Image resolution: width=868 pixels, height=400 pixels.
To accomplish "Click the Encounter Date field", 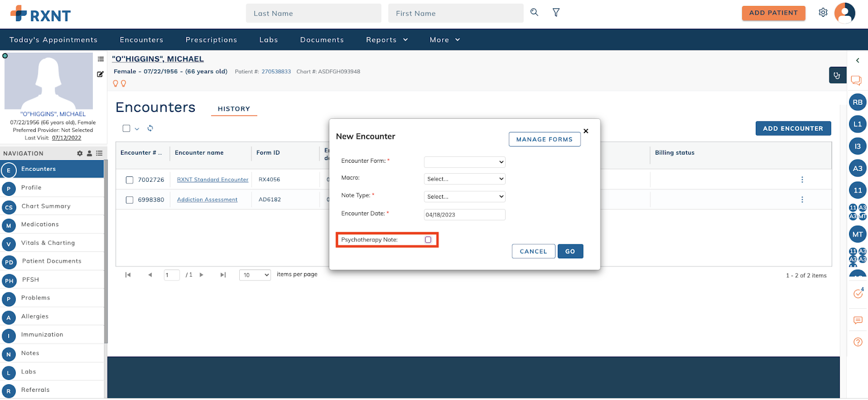I will click(x=464, y=215).
